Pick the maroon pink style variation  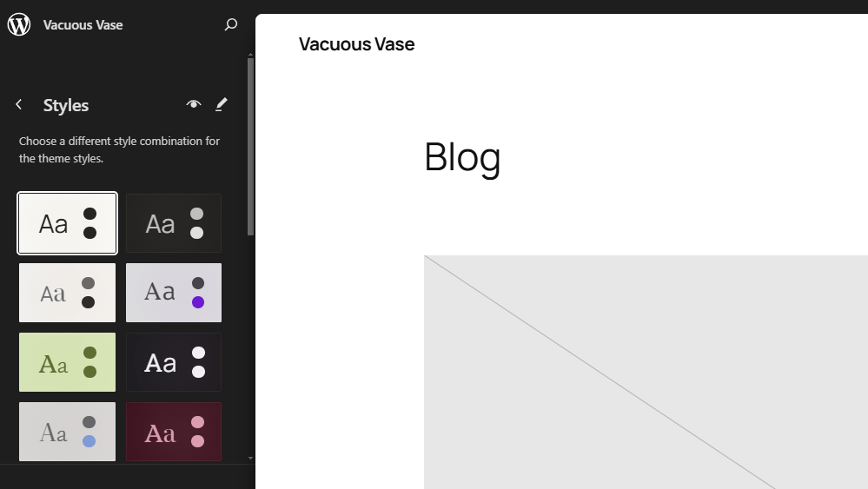click(174, 432)
